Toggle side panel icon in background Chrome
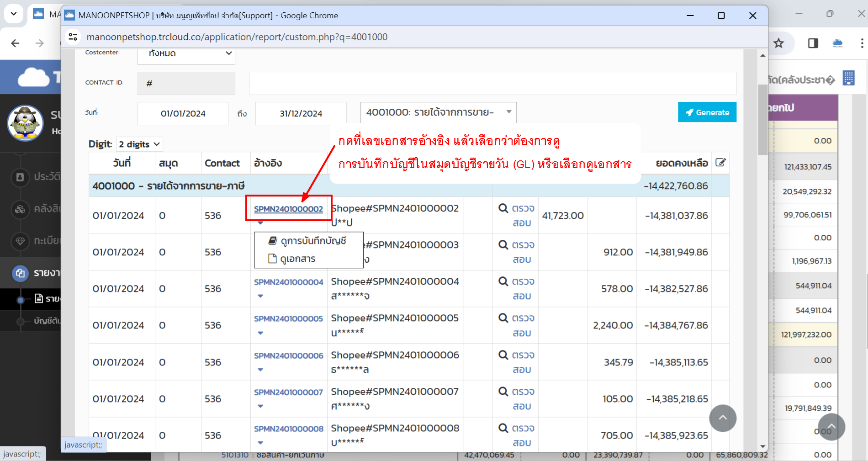 (813, 43)
